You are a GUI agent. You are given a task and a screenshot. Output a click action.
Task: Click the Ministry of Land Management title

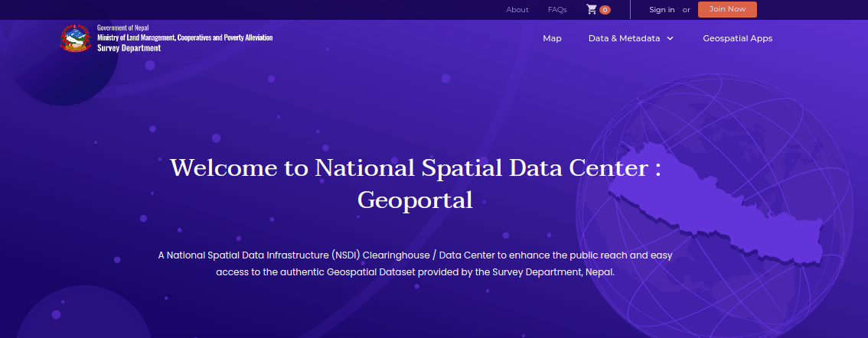185,37
